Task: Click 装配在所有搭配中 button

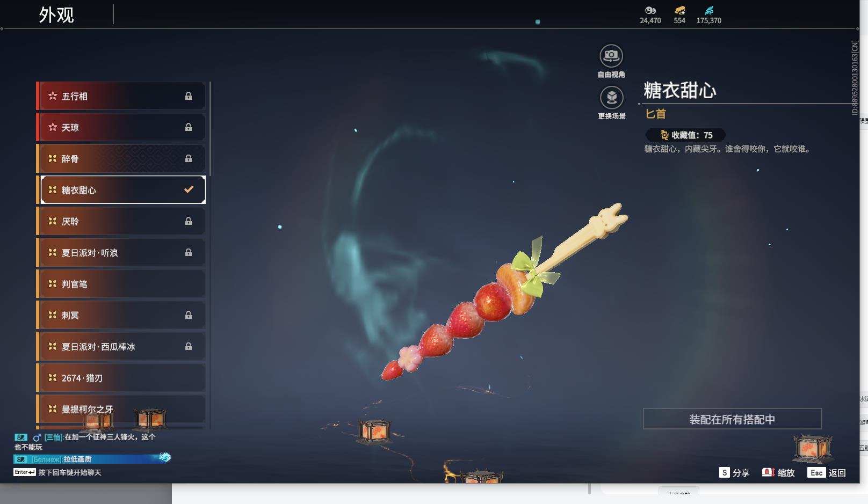Action: (x=732, y=419)
